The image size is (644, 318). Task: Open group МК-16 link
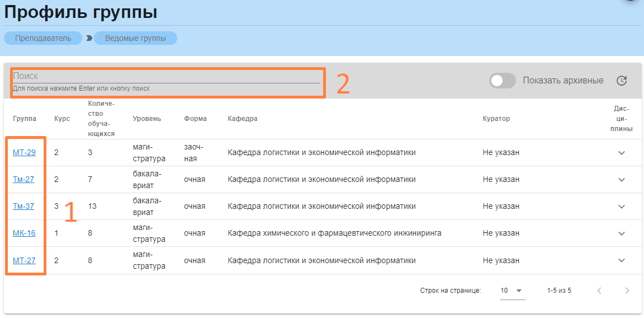click(x=24, y=233)
